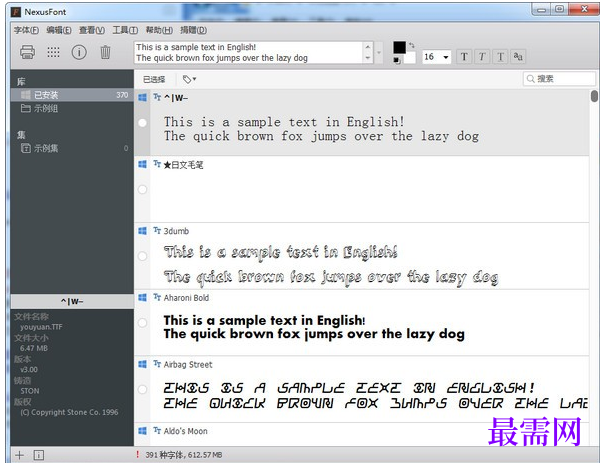This screenshot has height=463, width=600.
Task: Open the 字体(F) menu
Action: click(x=26, y=30)
